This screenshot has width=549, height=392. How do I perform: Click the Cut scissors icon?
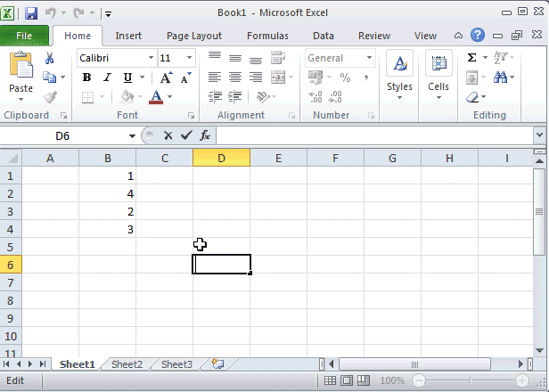coord(50,58)
